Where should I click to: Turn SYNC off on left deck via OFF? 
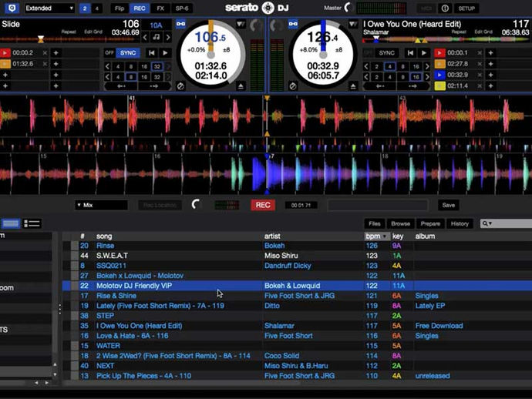click(109, 53)
